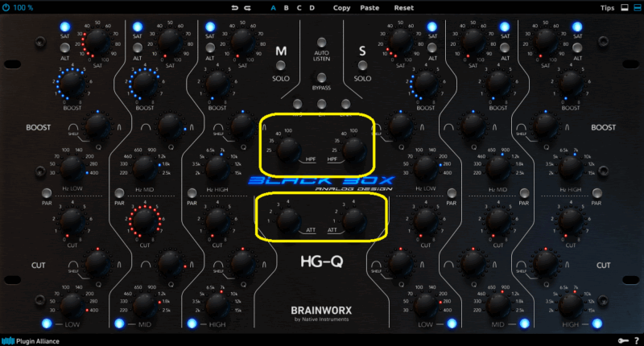Click the blue split-panel view icon at top right
Image resolution: width=644 pixels, height=346 pixels.
[x=637, y=8]
